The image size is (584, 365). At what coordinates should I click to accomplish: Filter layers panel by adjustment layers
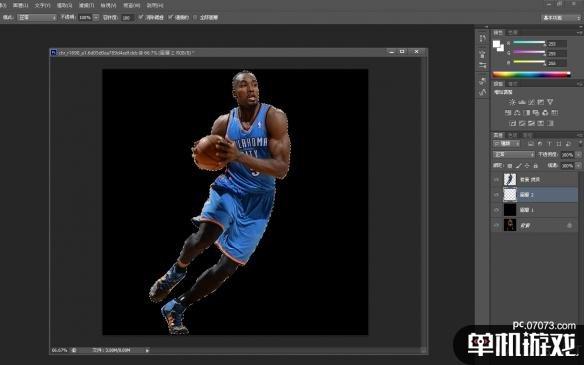[x=540, y=144]
